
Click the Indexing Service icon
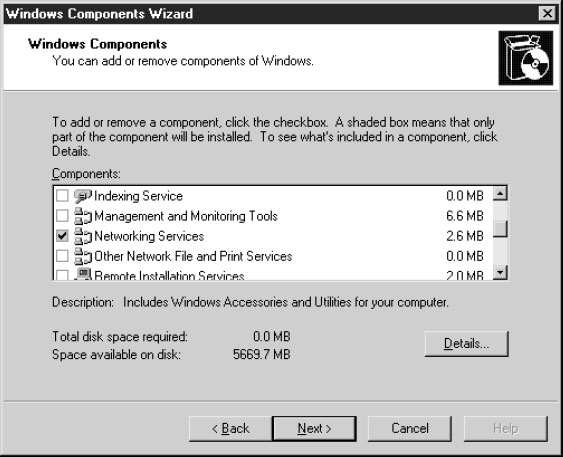coord(83,196)
